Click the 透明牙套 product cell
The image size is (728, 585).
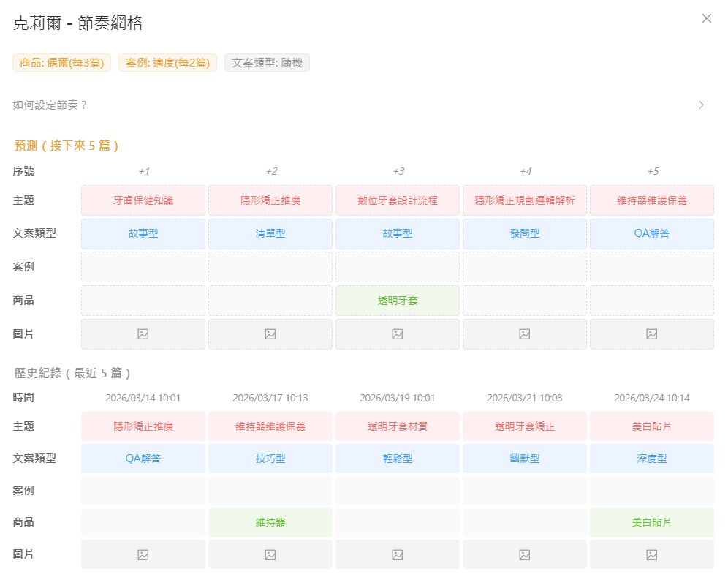[x=398, y=301]
